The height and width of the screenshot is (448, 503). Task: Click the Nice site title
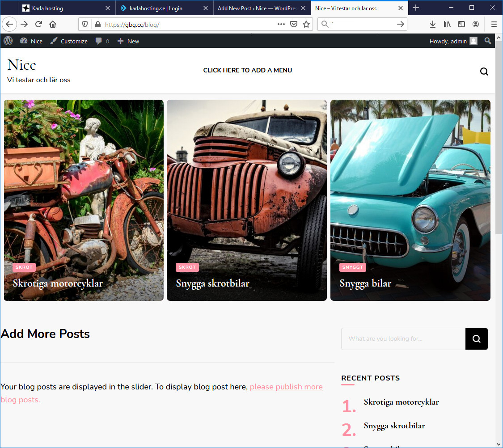(22, 65)
